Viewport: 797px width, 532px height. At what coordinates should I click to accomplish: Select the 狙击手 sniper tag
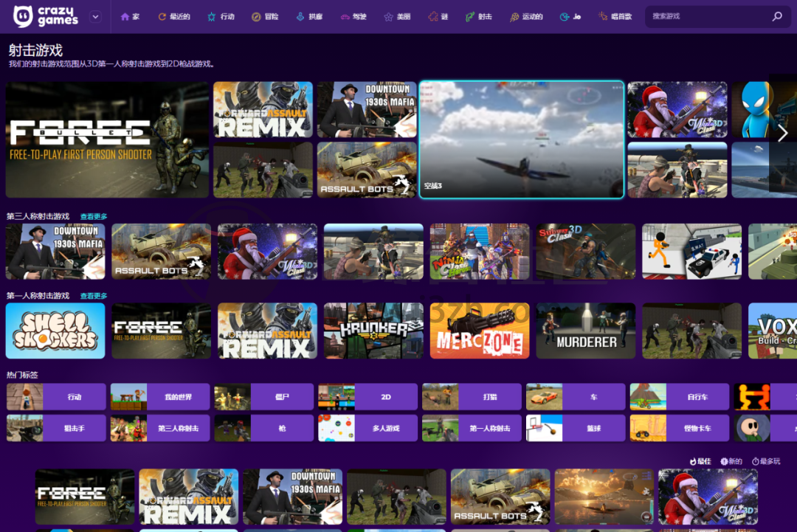(56, 429)
